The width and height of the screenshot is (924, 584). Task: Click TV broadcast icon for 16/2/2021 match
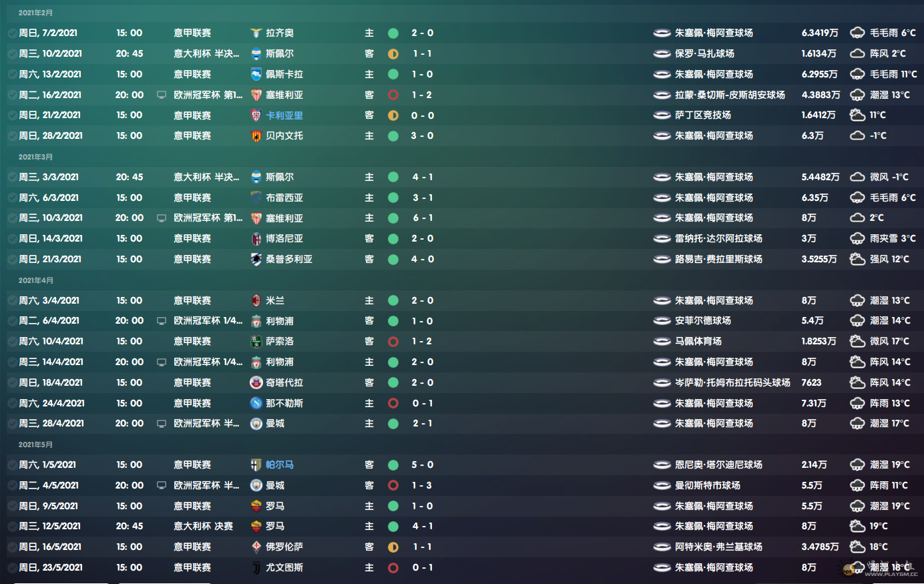[161, 95]
